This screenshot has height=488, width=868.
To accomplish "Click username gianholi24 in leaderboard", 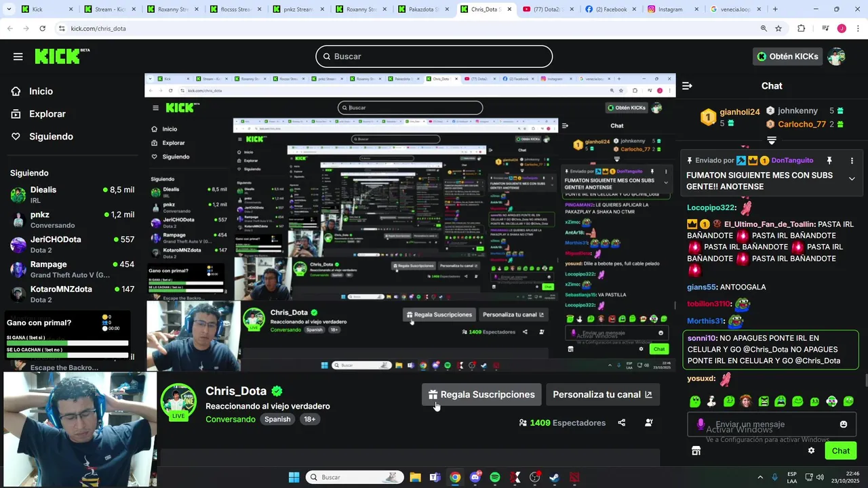I will tap(740, 112).
